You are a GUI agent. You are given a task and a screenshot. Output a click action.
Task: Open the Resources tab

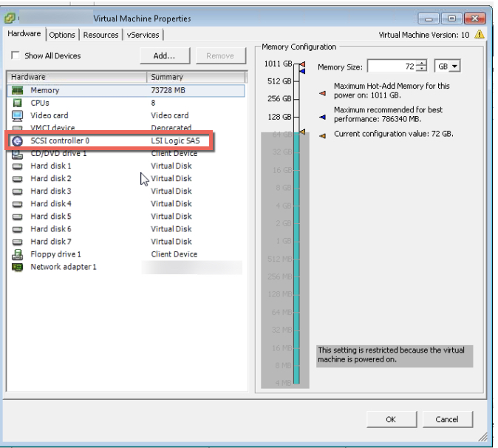(x=100, y=35)
